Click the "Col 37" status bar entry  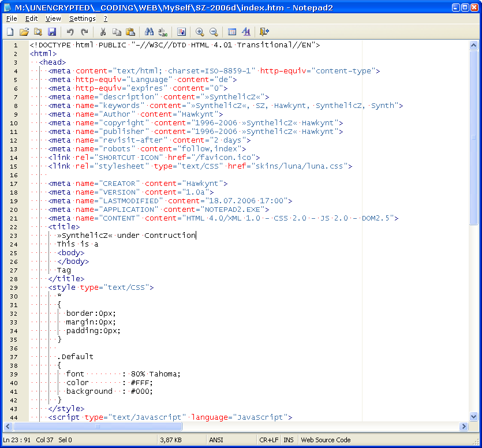pos(44,440)
